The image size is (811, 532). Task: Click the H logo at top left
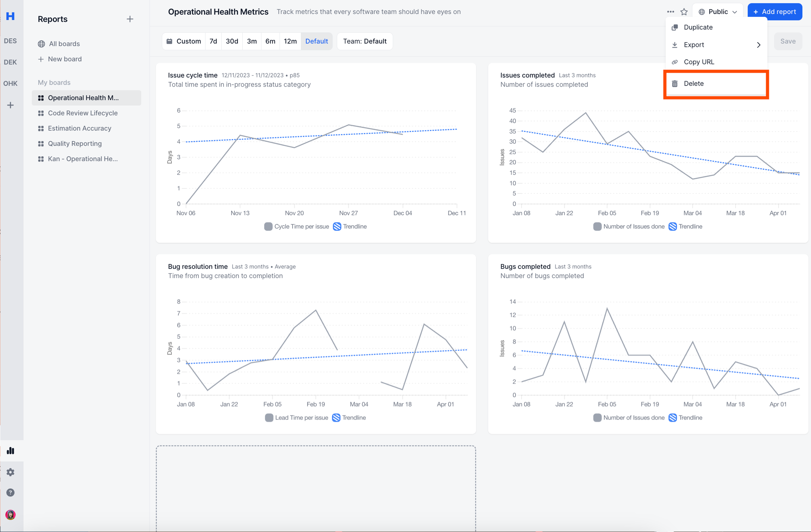[x=11, y=16]
